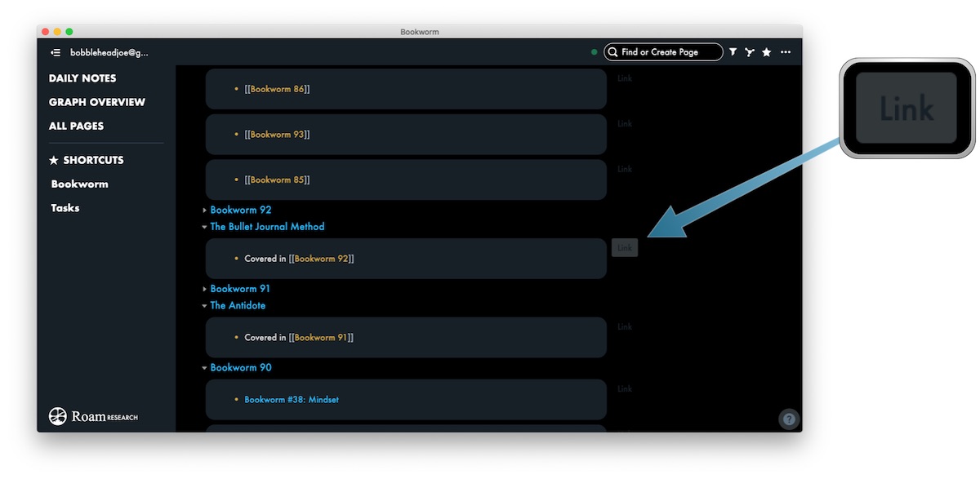Click the bullet beside [[Bookworm 85]]

click(x=236, y=180)
